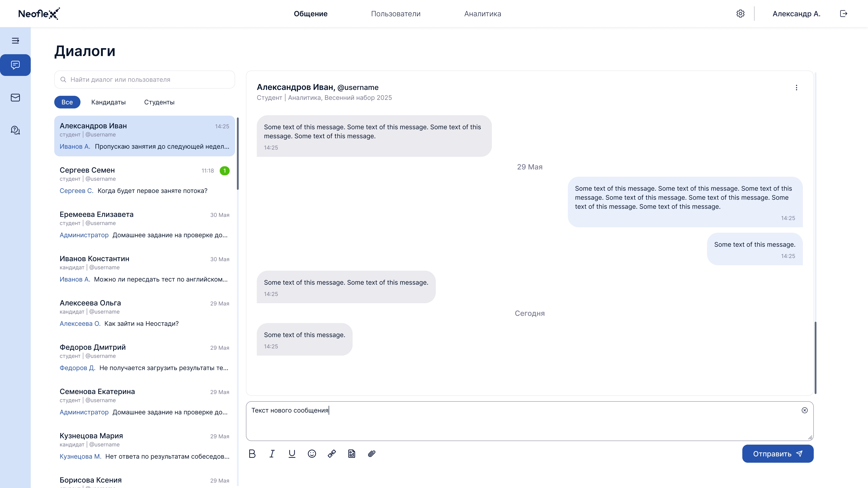Open settings with the gear icon
The width and height of the screenshot is (868, 488).
pyautogui.click(x=740, y=14)
